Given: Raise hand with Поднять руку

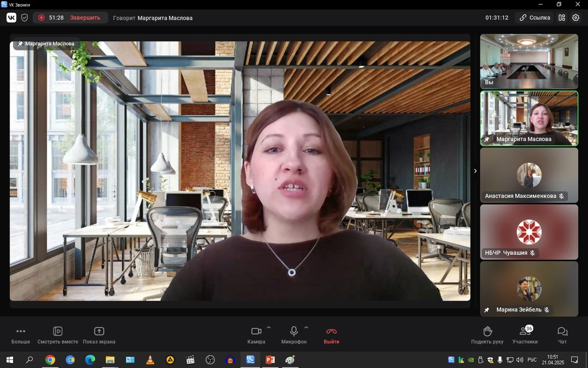Looking at the screenshot, I should [487, 335].
